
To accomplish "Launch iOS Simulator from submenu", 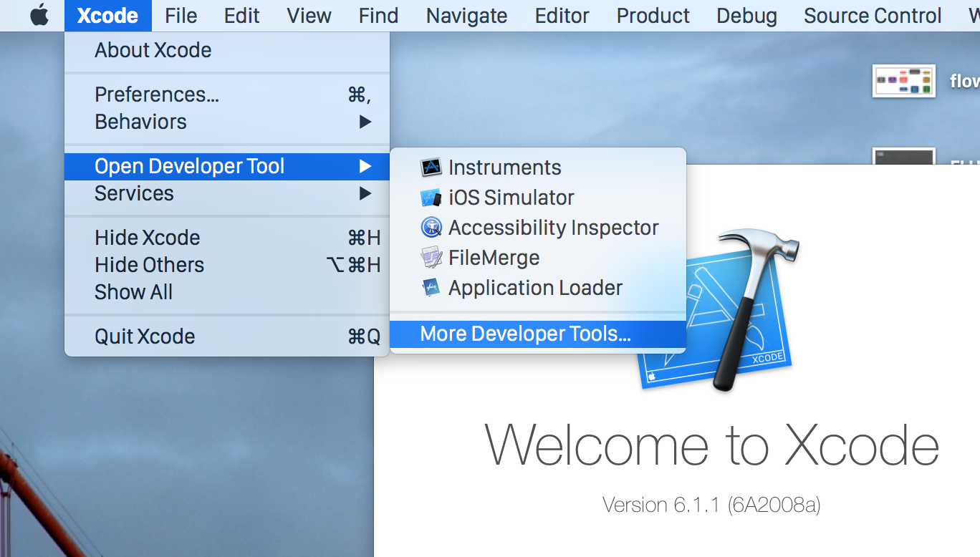I will coord(538,198).
